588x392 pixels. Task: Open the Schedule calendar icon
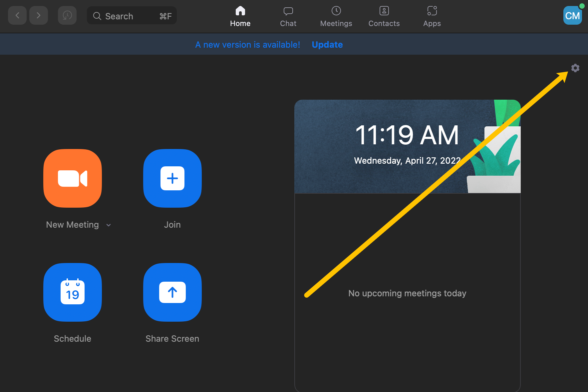[x=73, y=292]
